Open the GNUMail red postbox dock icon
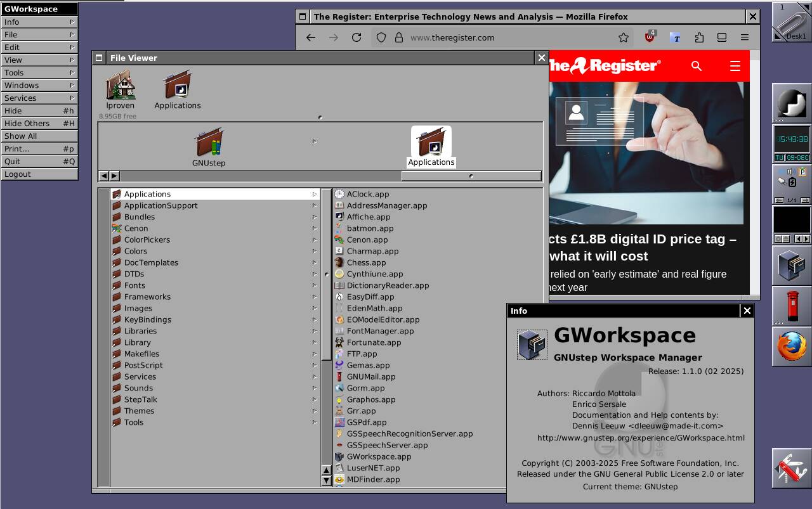The height and width of the screenshot is (509, 812). [x=791, y=306]
